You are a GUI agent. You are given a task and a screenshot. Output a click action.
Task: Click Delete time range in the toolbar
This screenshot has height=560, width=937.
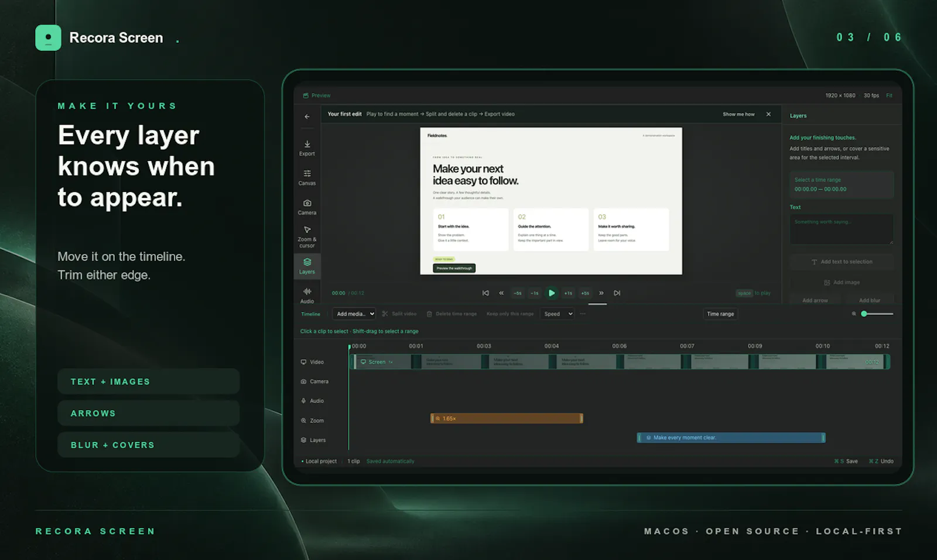(452, 314)
